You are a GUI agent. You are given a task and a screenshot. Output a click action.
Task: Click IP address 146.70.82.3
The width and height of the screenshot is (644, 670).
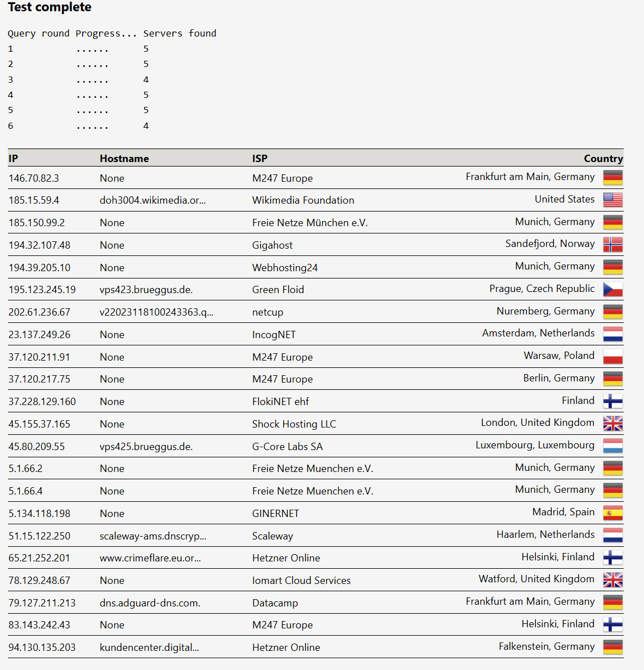tap(34, 178)
